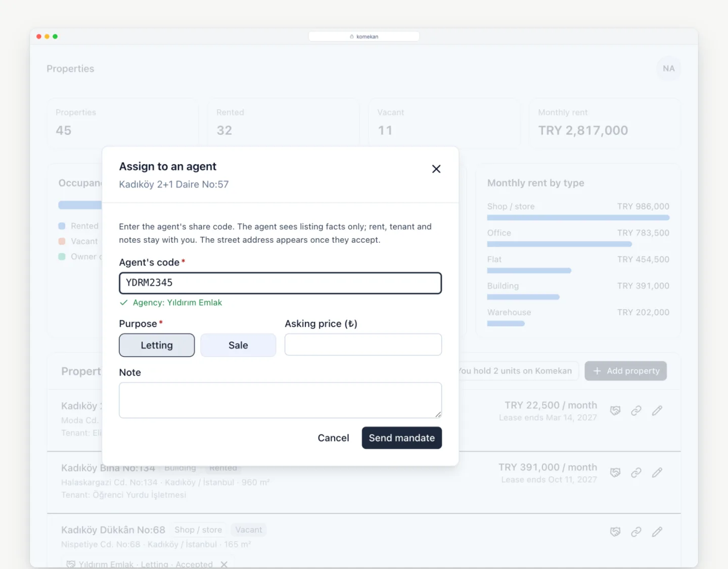728x569 pixels.
Task: Close the Assign to an agent dialog
Action: coord(436,169)
